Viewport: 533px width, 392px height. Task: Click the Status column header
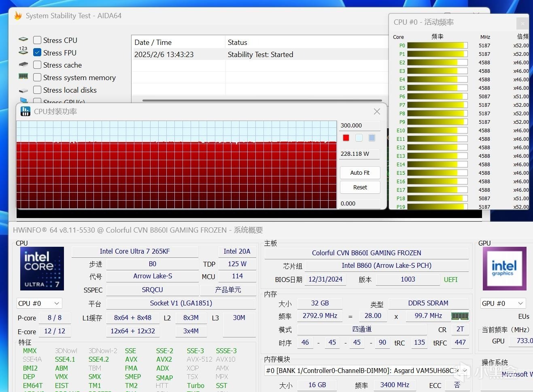[x=306, y=42]
